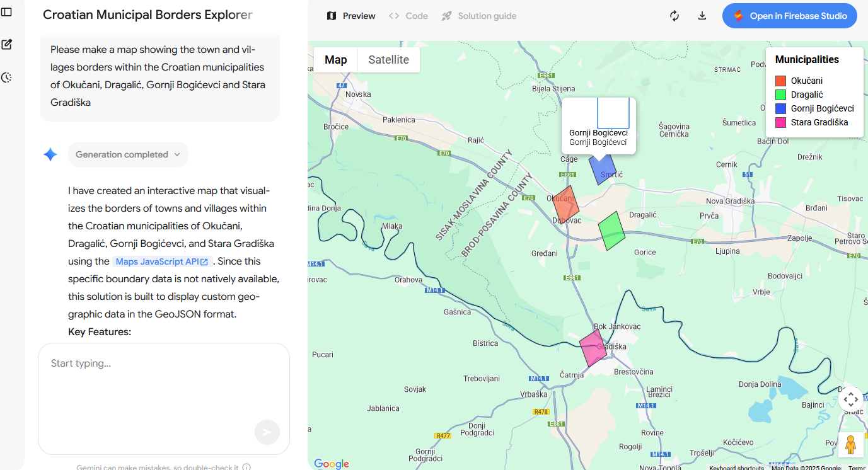Image resolution: width=868 pixels, height=470 pixels.
Task: Click the Google logo on the map
Action: 332,464
